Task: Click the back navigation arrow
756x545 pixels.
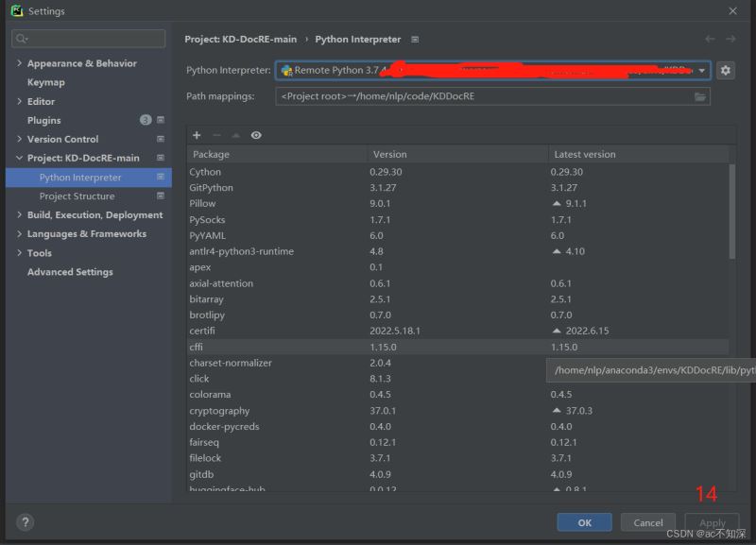Action: (x=710, y=39)
